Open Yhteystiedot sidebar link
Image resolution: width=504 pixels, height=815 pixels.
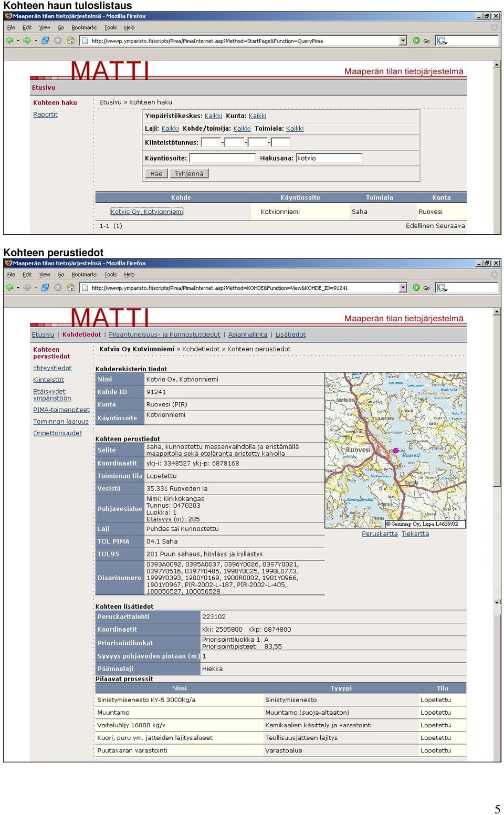point(52,368)
